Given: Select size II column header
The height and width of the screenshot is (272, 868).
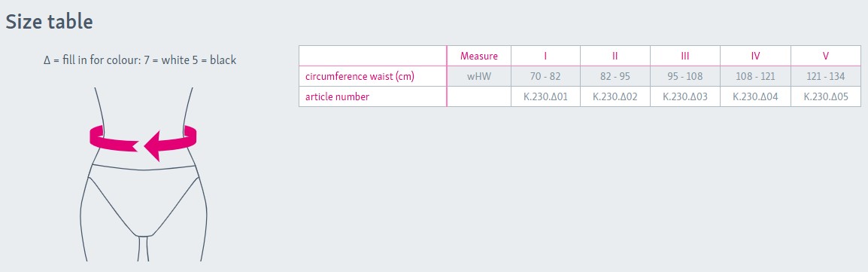Looking at the screenshot, I should click(615, 56).
